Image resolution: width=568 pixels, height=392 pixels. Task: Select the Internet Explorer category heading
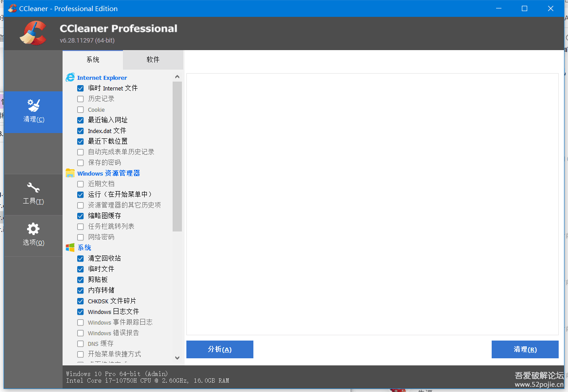102,78
